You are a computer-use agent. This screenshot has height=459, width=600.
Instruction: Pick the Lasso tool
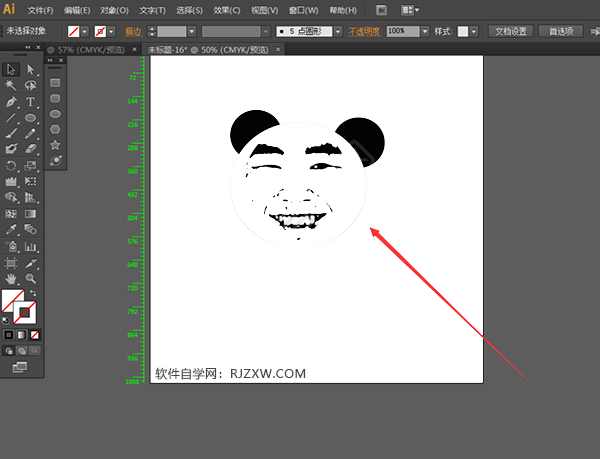click(30, 85)
